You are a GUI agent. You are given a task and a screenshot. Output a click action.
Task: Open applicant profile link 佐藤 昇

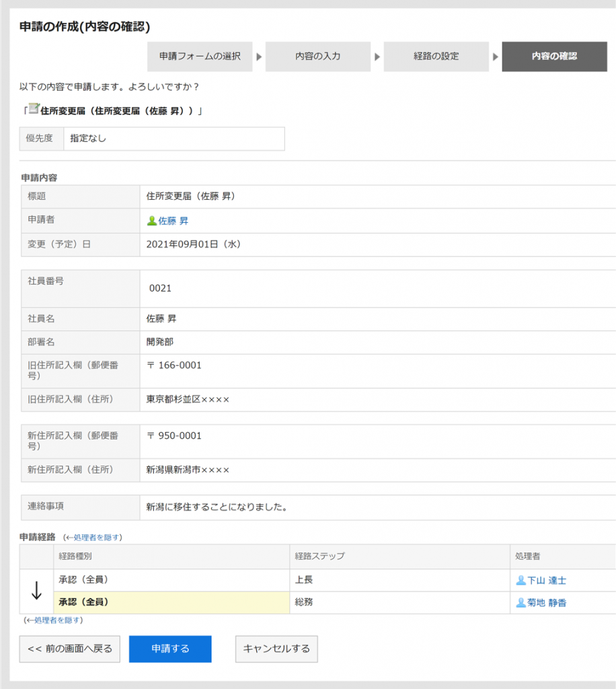tap(173, 221)
